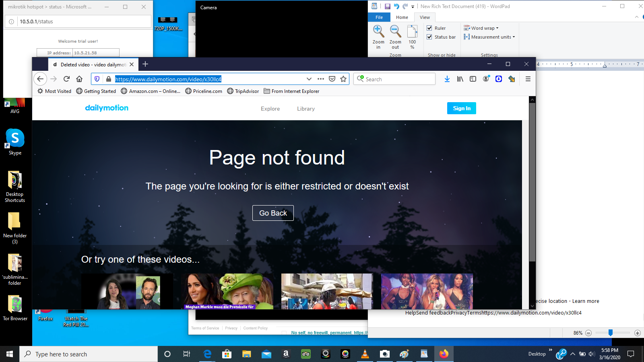The image size is (644, 362).
Task: Show address bar history dropdown
Action: click(309, 79)
